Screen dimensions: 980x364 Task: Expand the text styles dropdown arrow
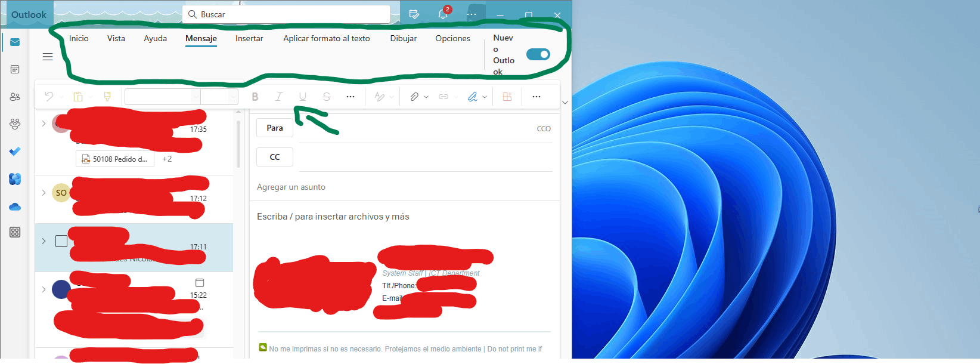point(392,97)
